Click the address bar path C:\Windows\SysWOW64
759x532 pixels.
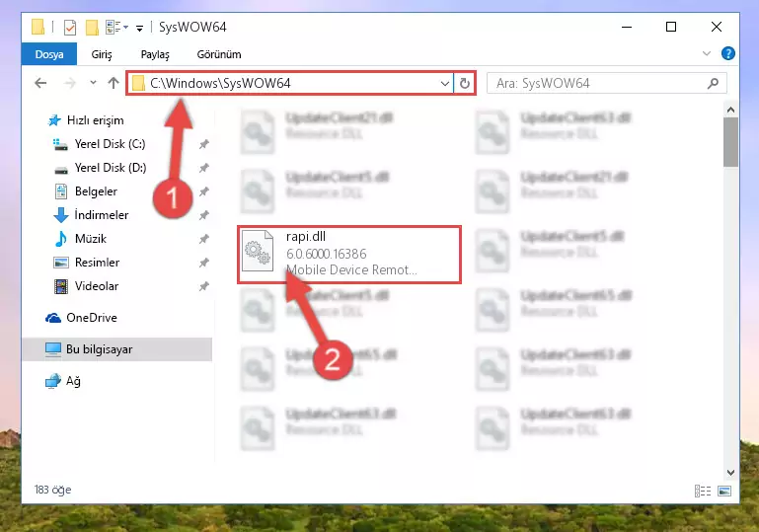pos(220,83)
